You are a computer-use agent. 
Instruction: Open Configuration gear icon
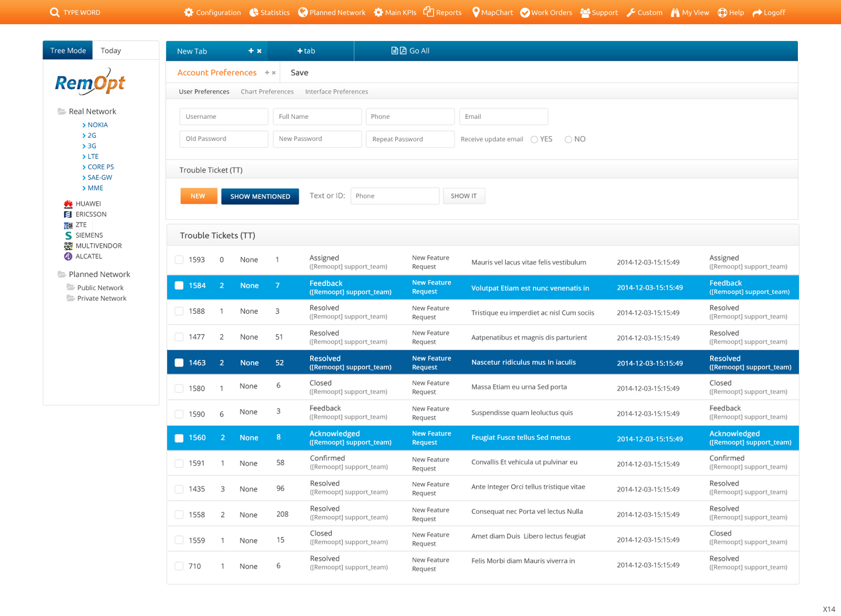point(189,12)
